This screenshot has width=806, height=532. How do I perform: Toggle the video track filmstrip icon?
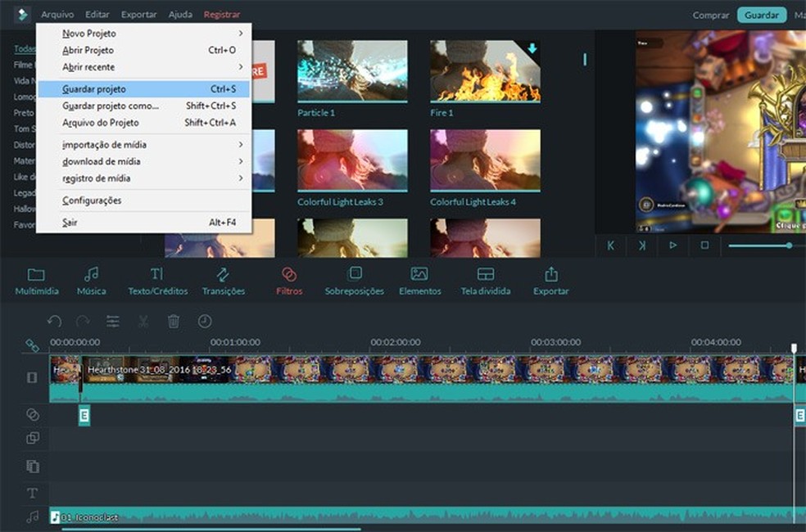(32, 377)
